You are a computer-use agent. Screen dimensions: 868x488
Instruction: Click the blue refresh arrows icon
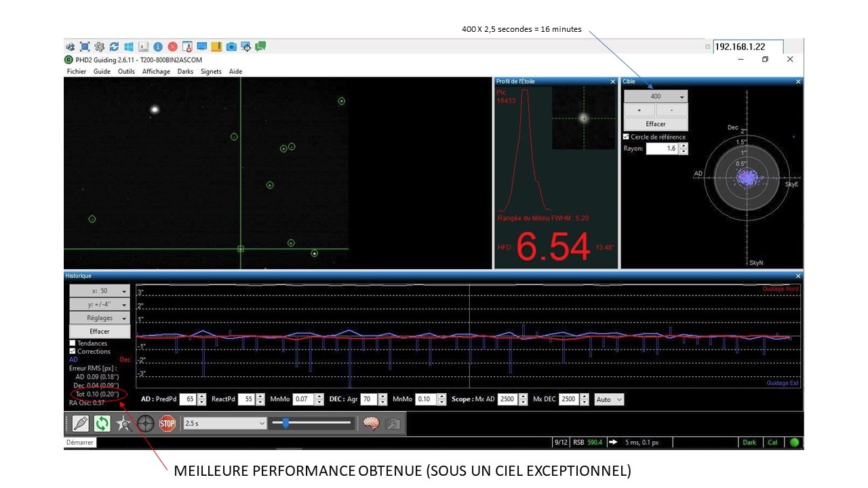click(114, 47)
